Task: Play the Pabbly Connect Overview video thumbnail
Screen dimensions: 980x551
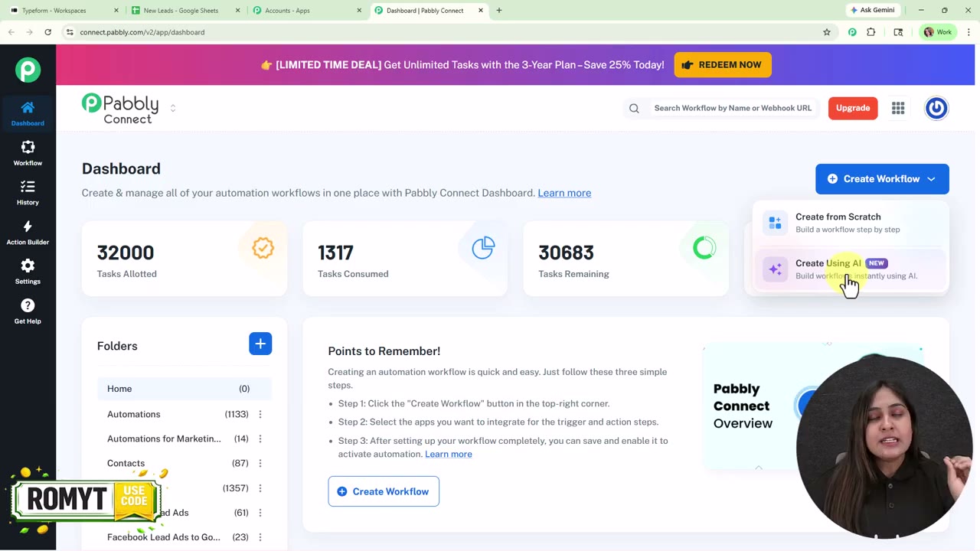Action: click(813, 406)
